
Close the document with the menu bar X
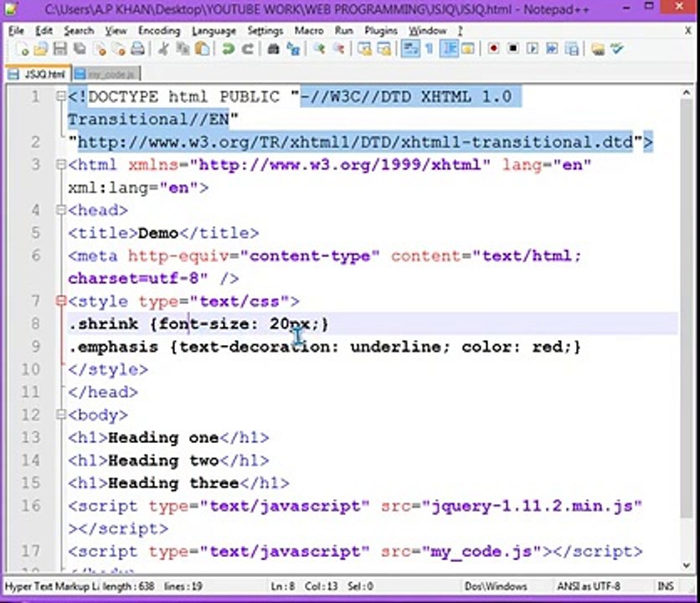pos(688,30)
